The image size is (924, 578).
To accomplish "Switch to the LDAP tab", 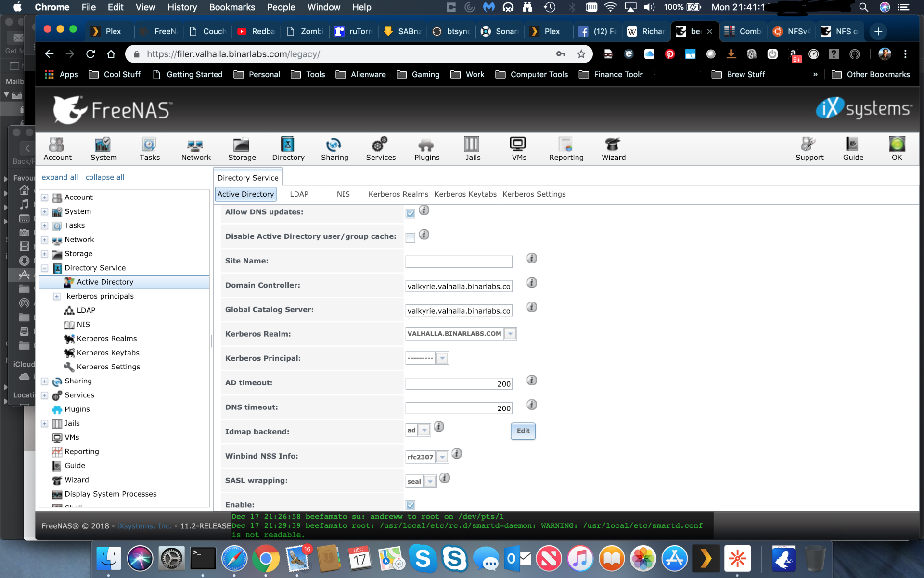I will pos(299,194).
